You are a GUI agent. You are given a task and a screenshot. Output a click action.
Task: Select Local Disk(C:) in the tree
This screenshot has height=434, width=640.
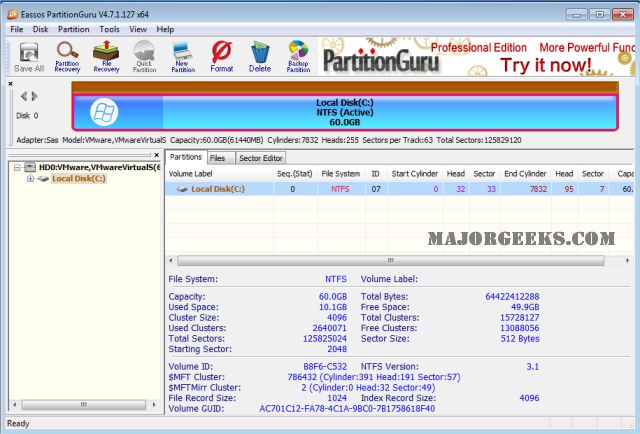click(79, 179)
